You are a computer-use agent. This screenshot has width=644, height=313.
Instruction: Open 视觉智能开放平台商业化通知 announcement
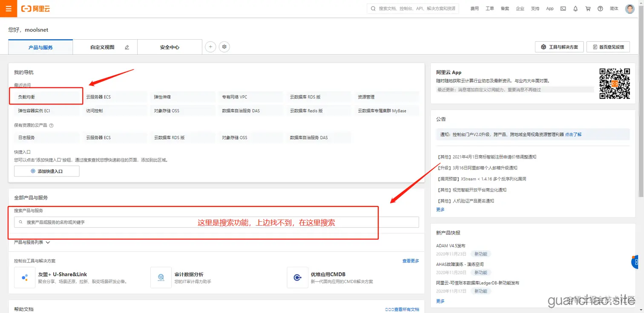click(471, 190)
